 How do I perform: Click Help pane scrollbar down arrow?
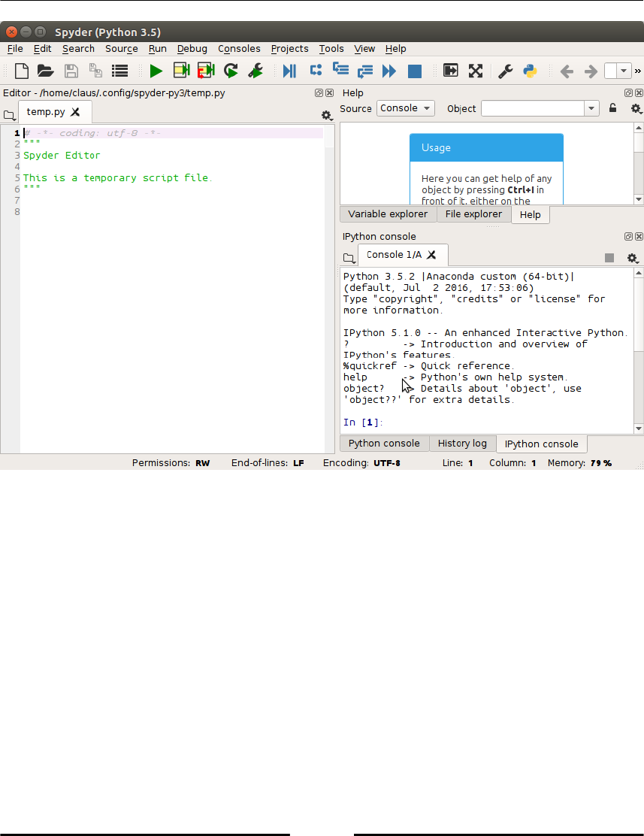point(639,199)
